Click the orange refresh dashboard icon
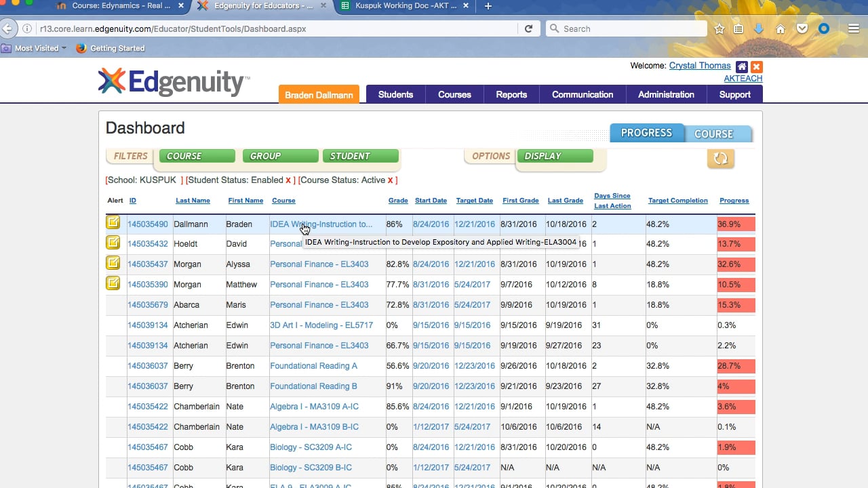This screenshot has height=488, width=868. 720,158
